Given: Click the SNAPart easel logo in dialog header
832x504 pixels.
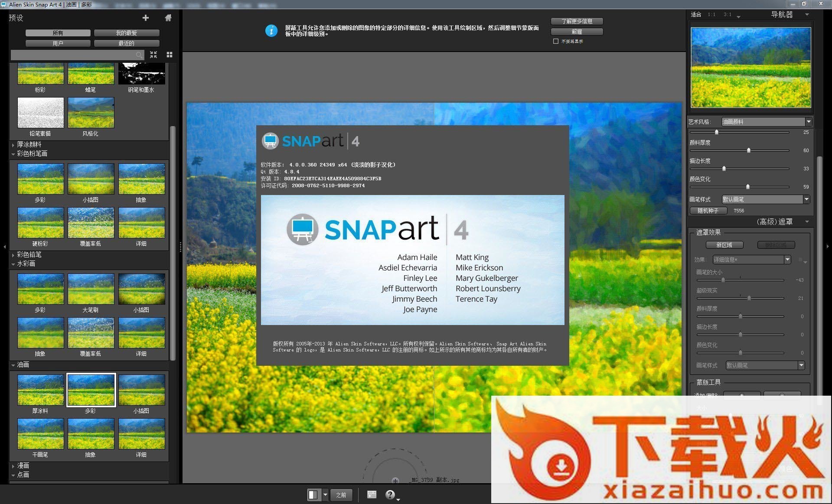Looking at the screenshot, I should click(x=270, y=141).
